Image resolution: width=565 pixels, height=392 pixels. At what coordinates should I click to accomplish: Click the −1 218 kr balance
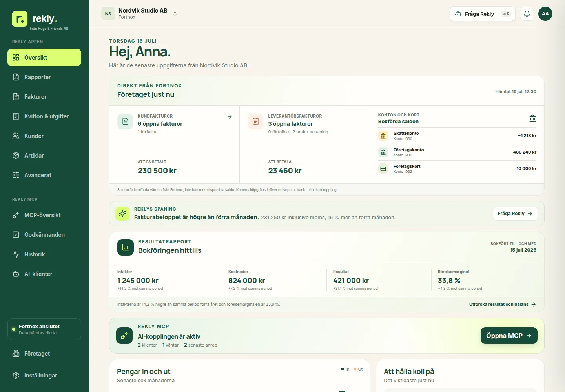coord(527,136)
